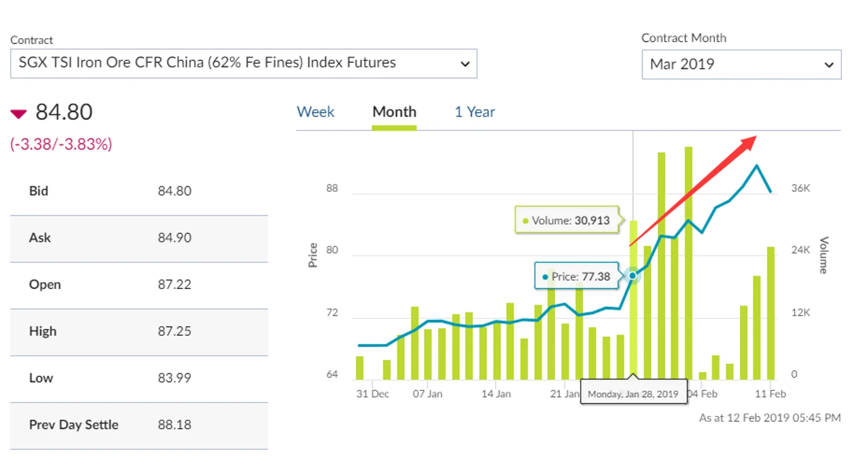Click the Low value 83.99
This screenshot has width=868, height=475.
point(174,378)
